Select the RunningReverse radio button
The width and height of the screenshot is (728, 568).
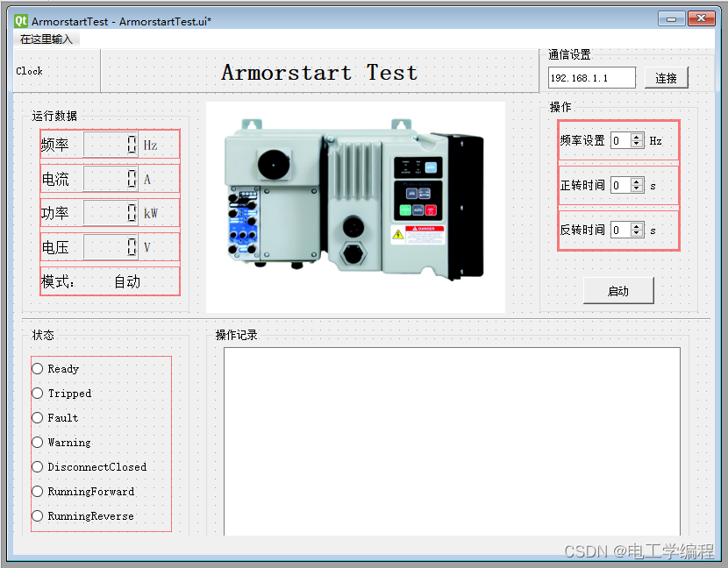37,515
